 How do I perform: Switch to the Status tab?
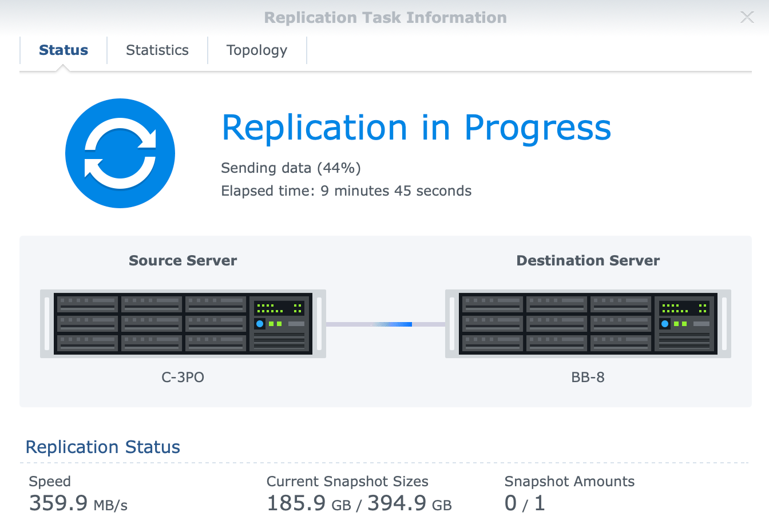[64, 50]
